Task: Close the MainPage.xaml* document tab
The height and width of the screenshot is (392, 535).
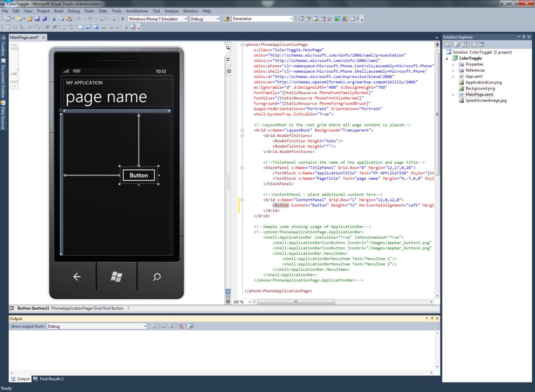Action: click(x=44, y=37)
